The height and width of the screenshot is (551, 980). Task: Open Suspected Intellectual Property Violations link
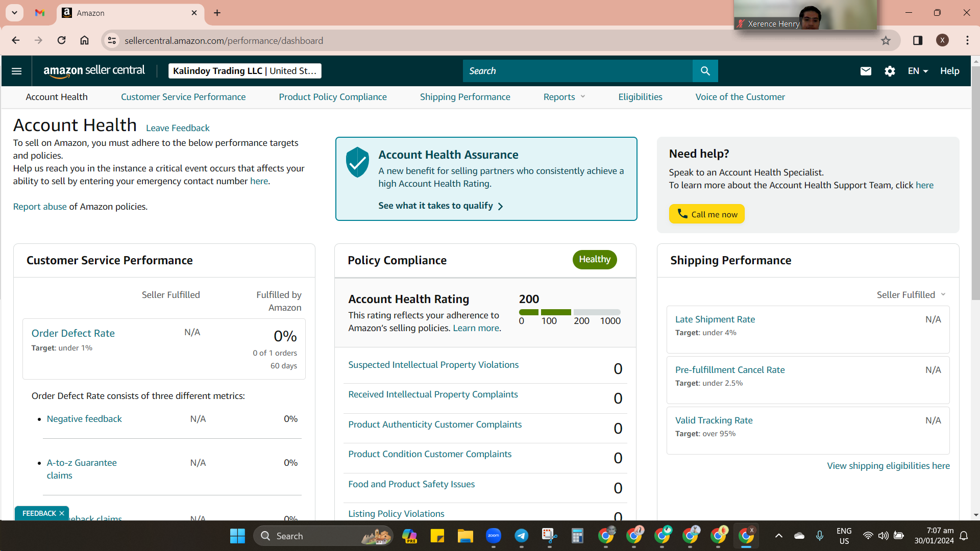click(433, 365)
